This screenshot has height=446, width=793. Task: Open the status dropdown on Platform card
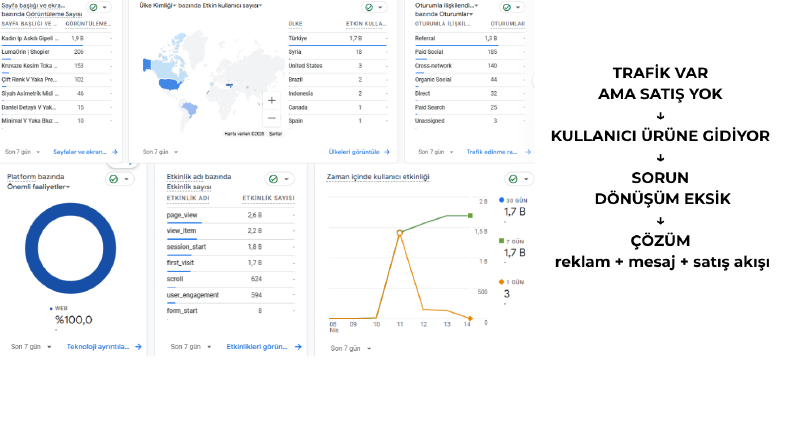click(126, 179)
